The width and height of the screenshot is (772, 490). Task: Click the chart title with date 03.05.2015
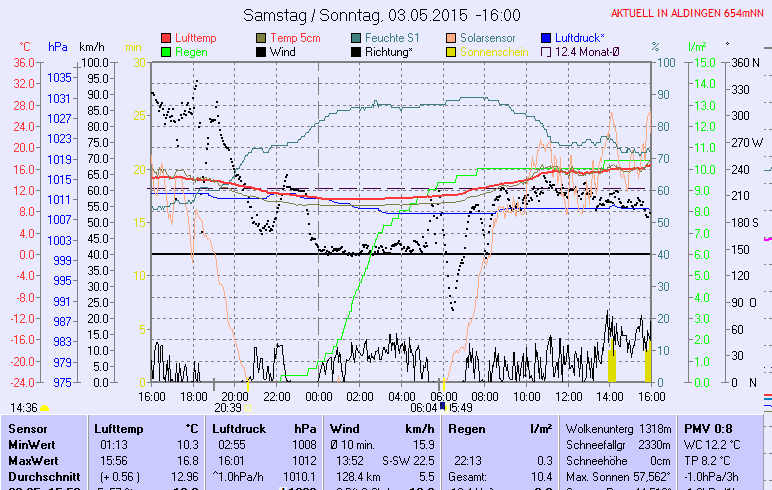tap(383, 15)
